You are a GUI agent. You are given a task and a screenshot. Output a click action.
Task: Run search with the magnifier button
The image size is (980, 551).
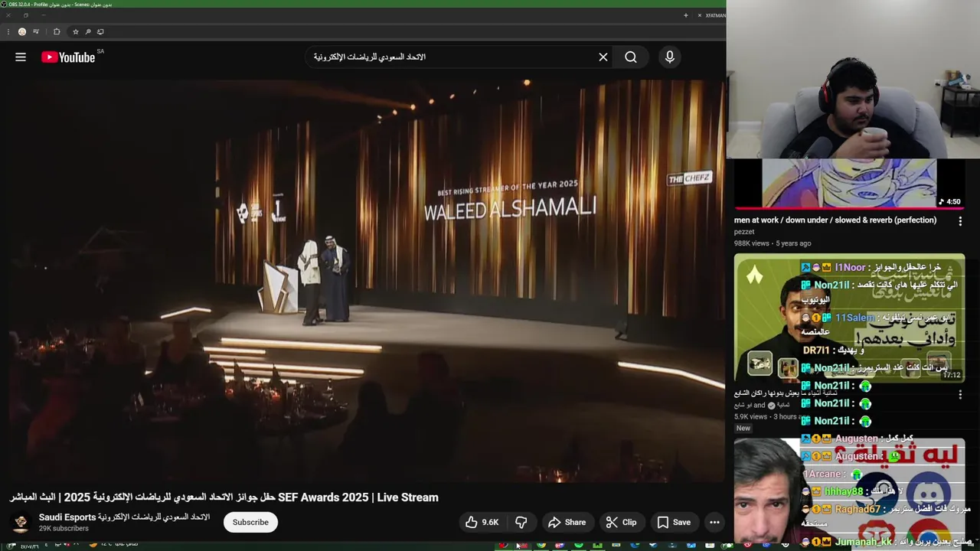click(x=630, y=57)
